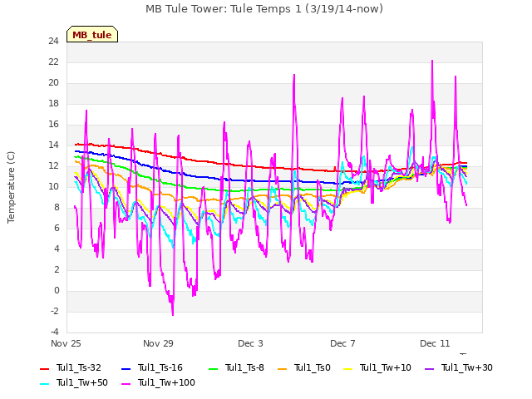Image resolution: width=532 pixels, height=399 pixels.
Task: Click the orange Tul1_Ts0 legend swatch
Action: [282, 368]
